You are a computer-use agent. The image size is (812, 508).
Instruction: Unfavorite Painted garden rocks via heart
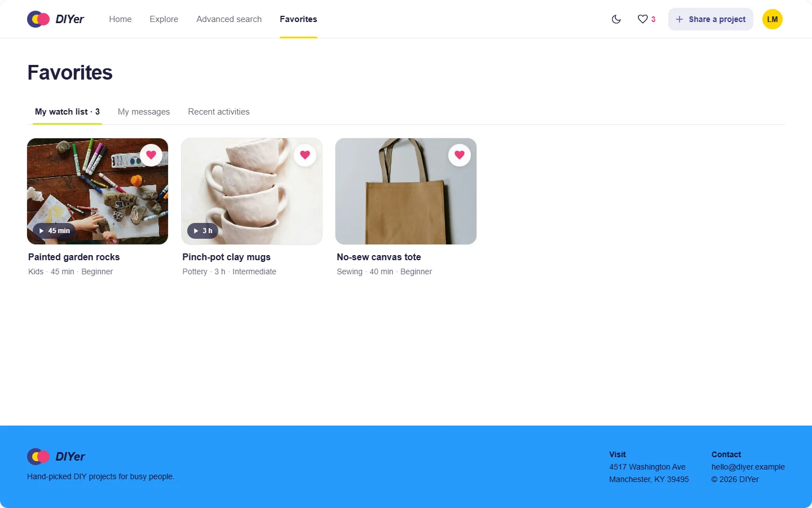pyautogui.click(x=151, y=155)
